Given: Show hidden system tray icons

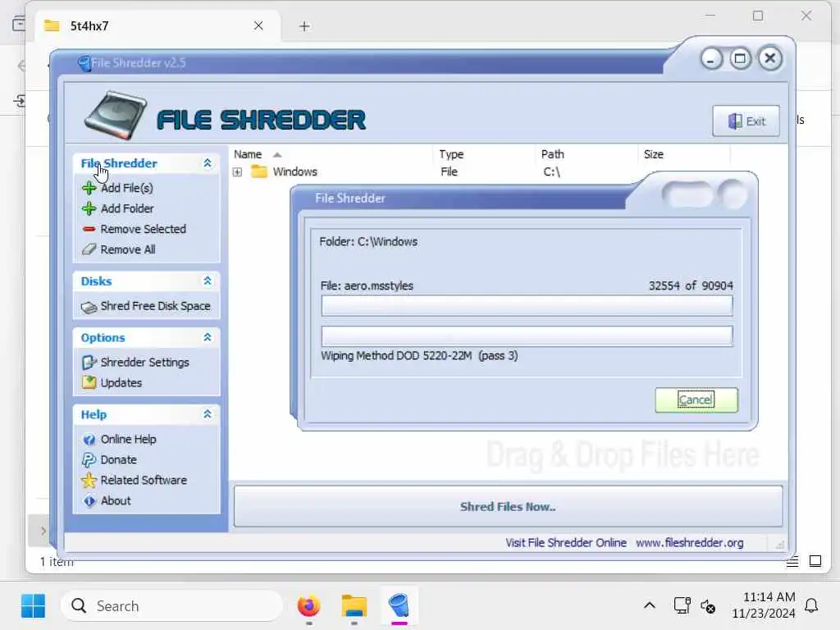Looking at the screenshot, I should pyautogui.click(x=650, y=606).
